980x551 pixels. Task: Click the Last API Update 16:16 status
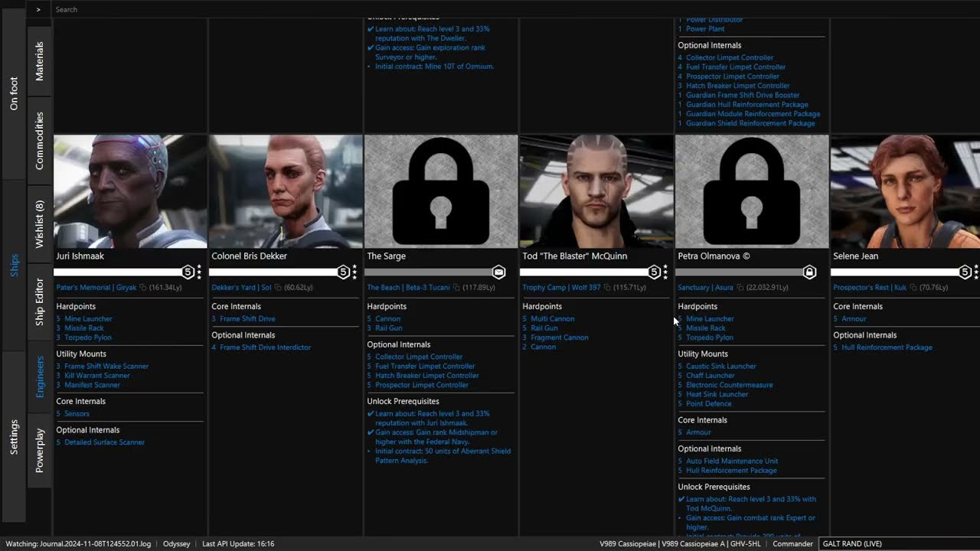tap(238, 543)
